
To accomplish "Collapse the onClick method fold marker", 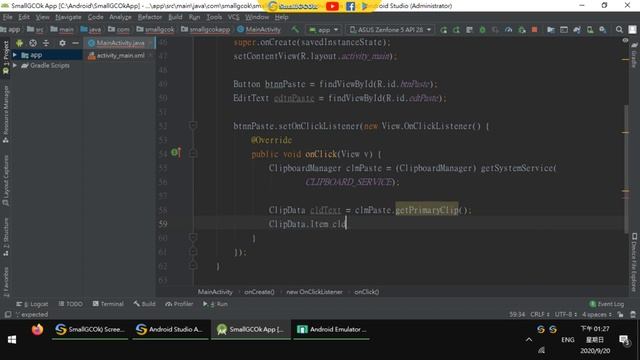I will pyautogui.click(x=193, y=153).
